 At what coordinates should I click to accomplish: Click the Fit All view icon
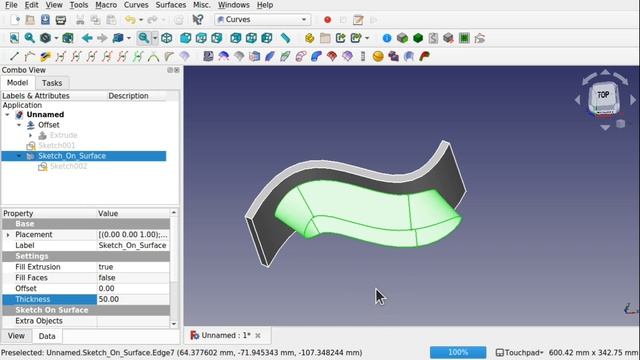[14, 38]
